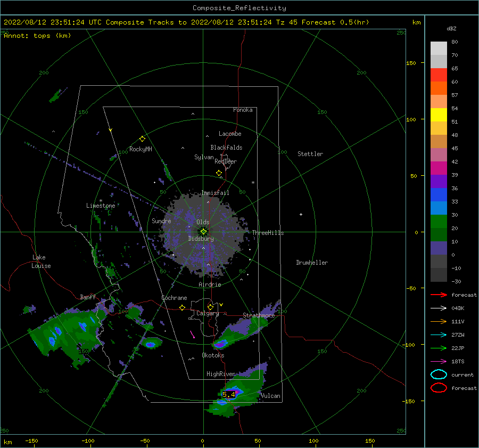Click the 54 dBZ yellow color swatch

[x=439, y=115]
